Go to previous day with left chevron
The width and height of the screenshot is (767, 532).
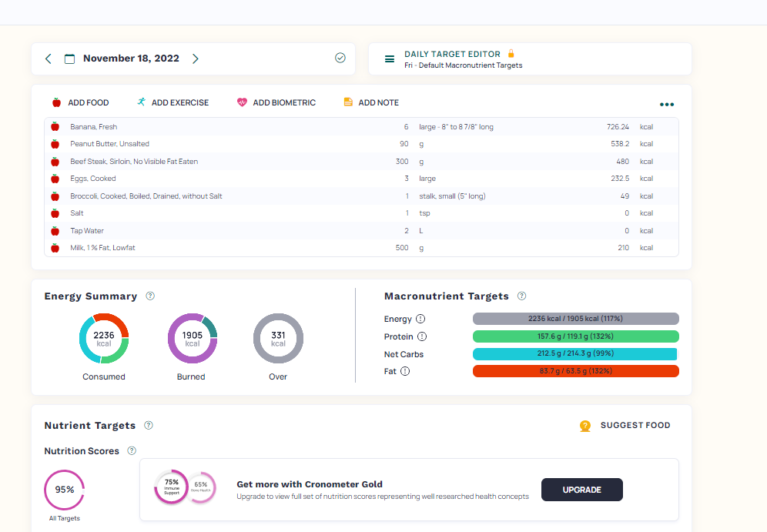48,59
